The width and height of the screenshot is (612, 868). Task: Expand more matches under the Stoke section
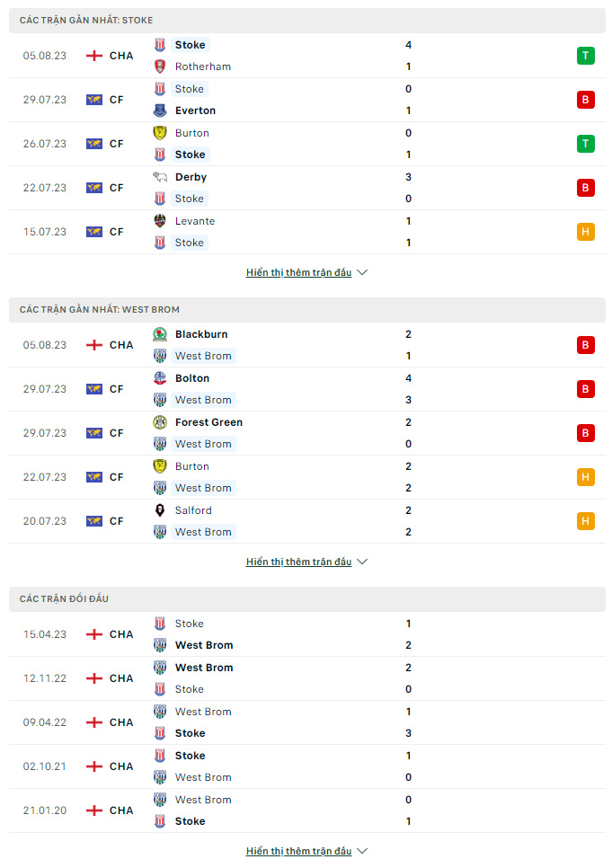[x=306, y=272]
